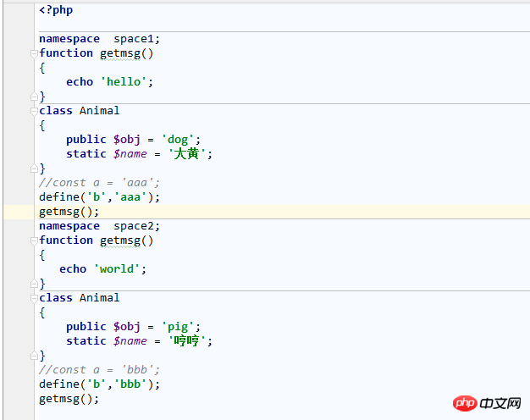The width and height of the screenshot is (530, 420).
Task: Click fold end marker after '大黄' line
Action: 35,169
